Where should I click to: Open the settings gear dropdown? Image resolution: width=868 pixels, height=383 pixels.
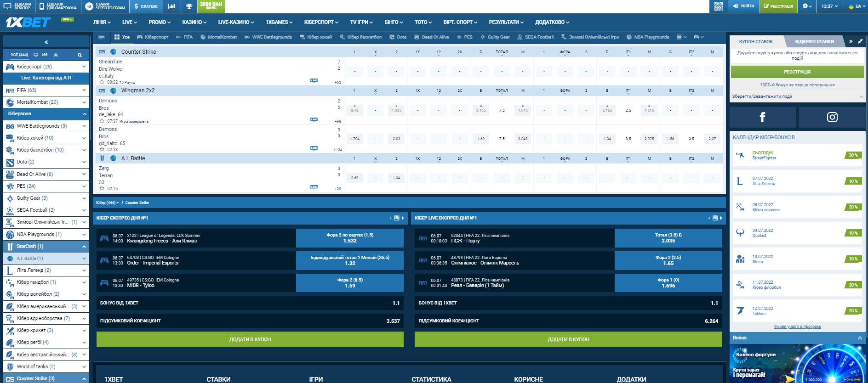(807, 6)
